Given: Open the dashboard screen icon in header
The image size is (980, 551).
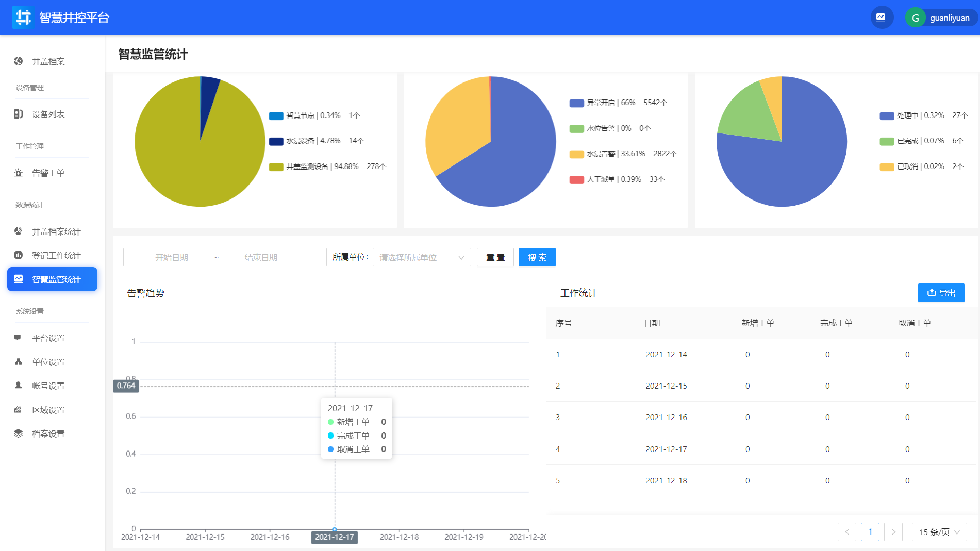Looking at the screenshot, I should [x=881, y=18].
